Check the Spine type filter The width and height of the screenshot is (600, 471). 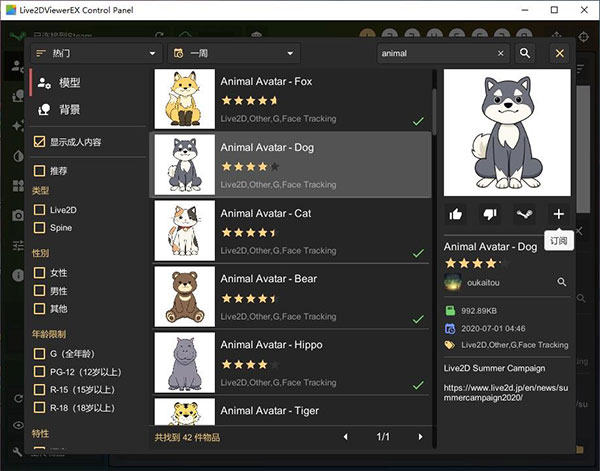pos(40,228)
